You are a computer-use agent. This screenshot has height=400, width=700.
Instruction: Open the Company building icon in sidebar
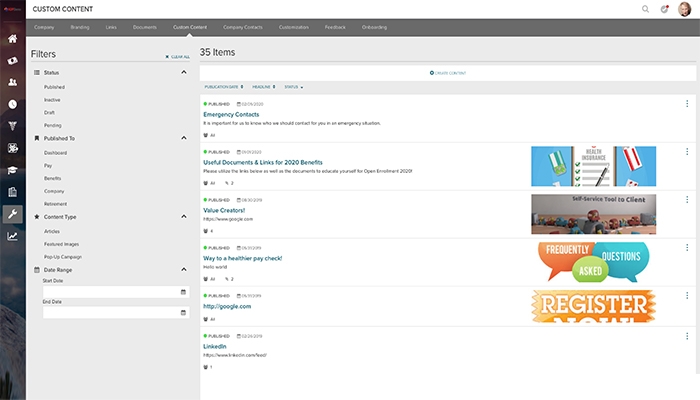pos(12,192)
